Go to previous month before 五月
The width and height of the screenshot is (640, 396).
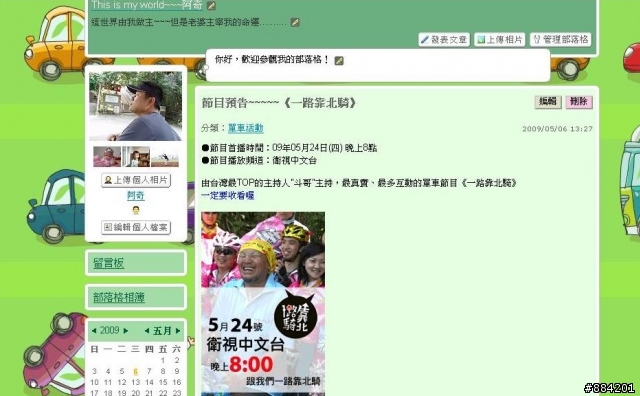point(147,331)
